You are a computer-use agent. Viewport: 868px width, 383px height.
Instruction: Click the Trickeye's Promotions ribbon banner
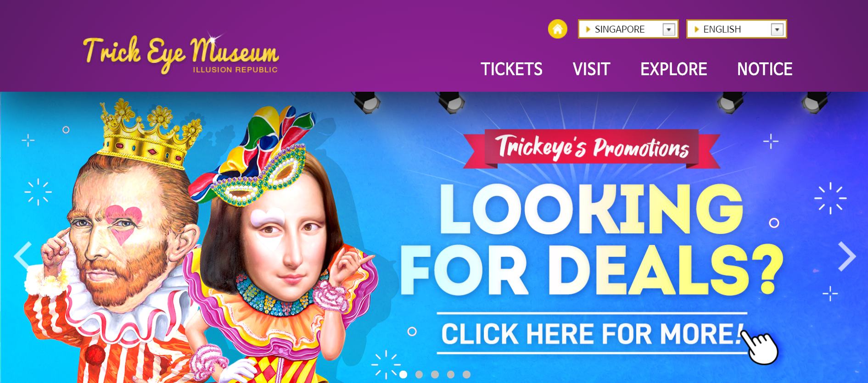592,148
